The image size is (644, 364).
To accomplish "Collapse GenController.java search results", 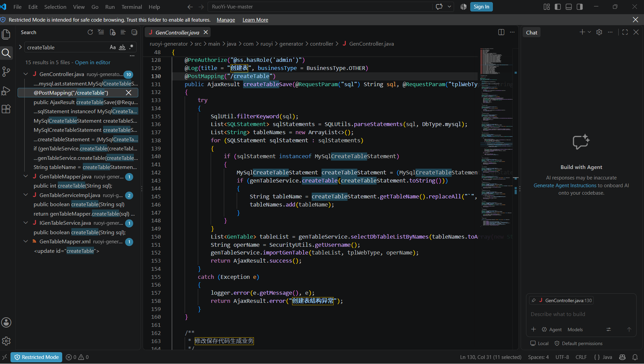I will coord(26,74).
